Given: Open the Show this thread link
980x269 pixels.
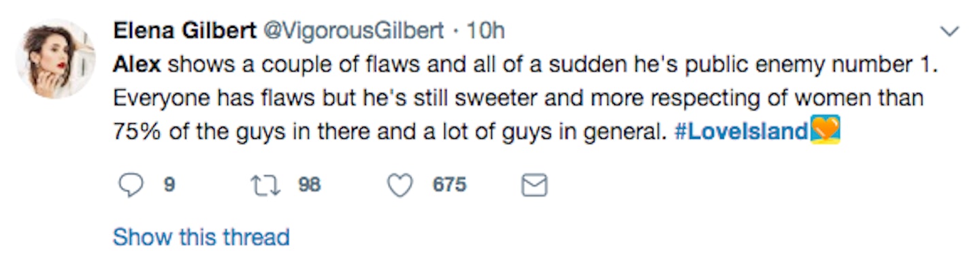Looking at the screenshot, I should pos(201,236).
